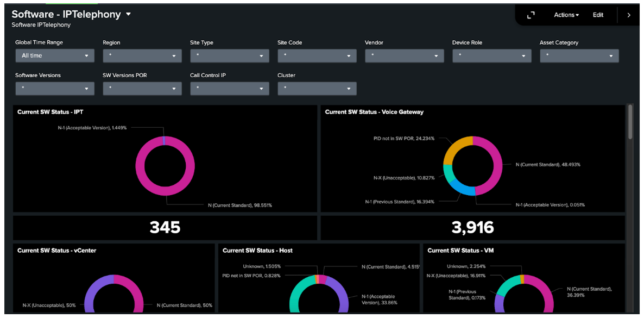Open the Region filter dropdown
The height and width of the screenshot is (318, 644).
(142, 55)
